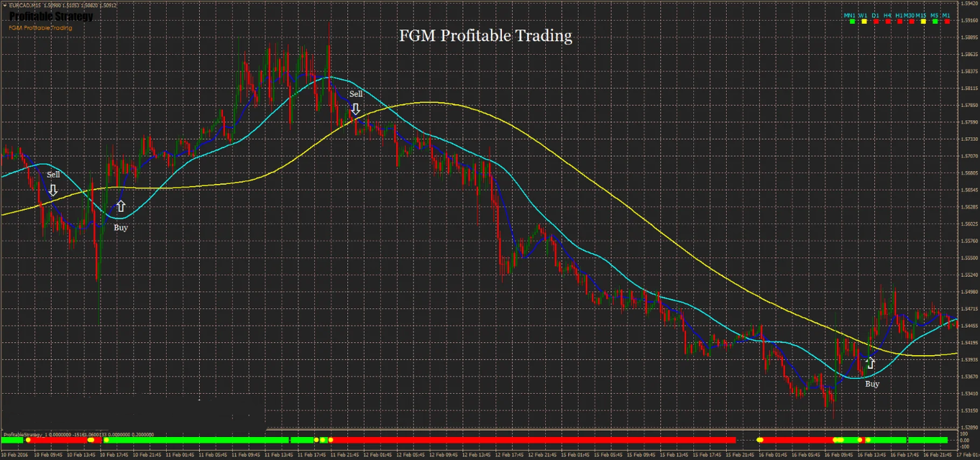Click the Sell arrow near the 11 Feb peak
The width and height of the screenshot is (980, 460).
click(356, 109)
